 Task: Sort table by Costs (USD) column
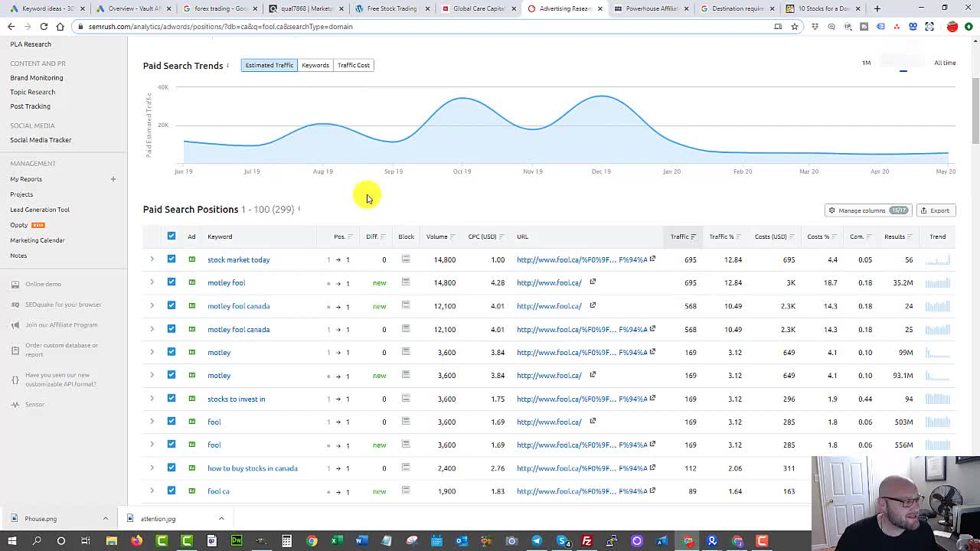pos(774,236)
